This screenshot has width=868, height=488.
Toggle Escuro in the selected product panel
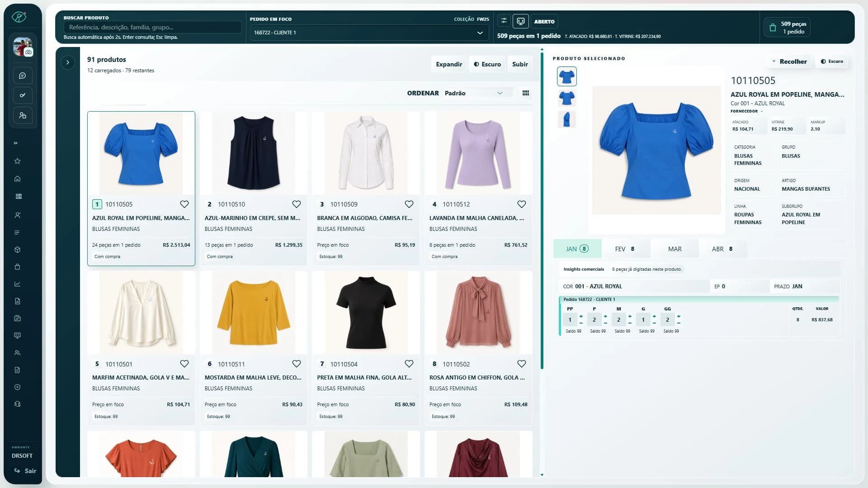point(832,61)
